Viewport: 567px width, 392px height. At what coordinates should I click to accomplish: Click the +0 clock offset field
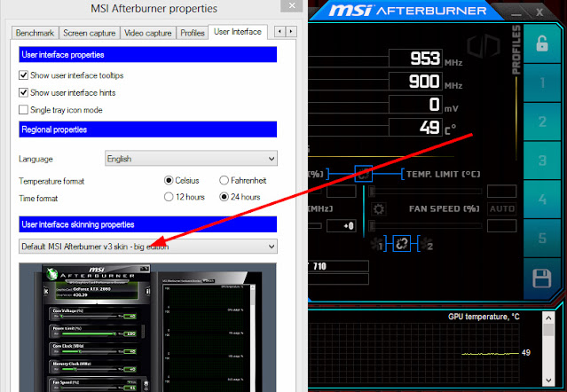click(x=342, y=226)
